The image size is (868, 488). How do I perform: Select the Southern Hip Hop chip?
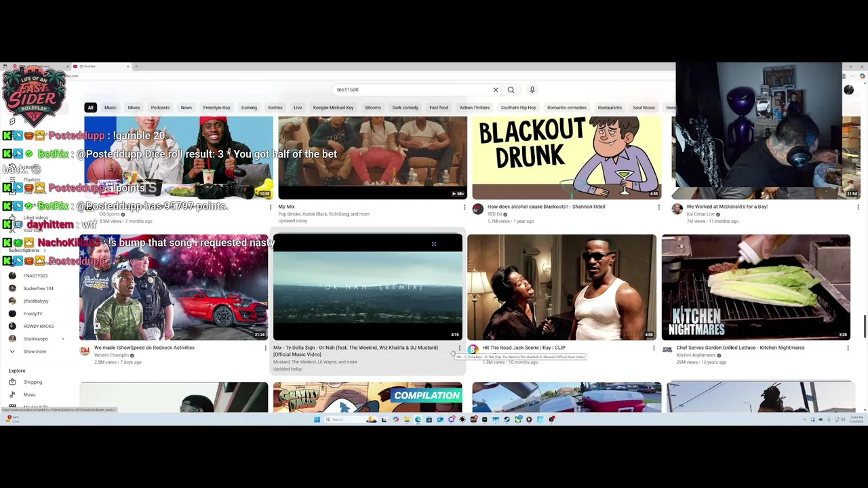click(519, 108)
